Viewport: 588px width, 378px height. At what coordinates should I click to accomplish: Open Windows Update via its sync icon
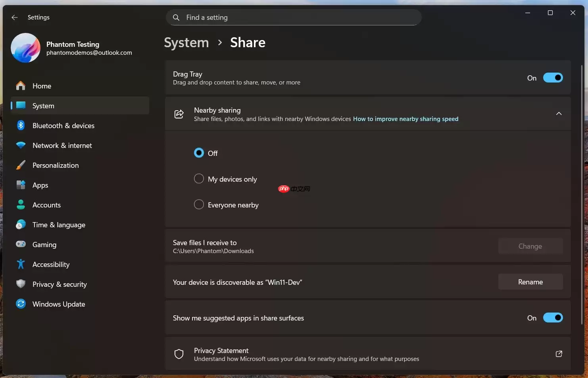coord(21,304)
